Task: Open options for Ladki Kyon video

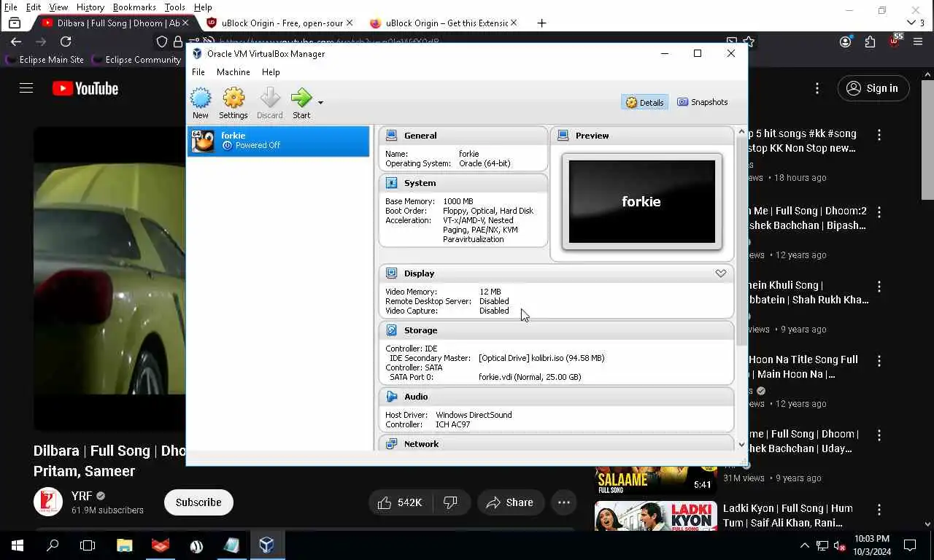Action: 879,510
